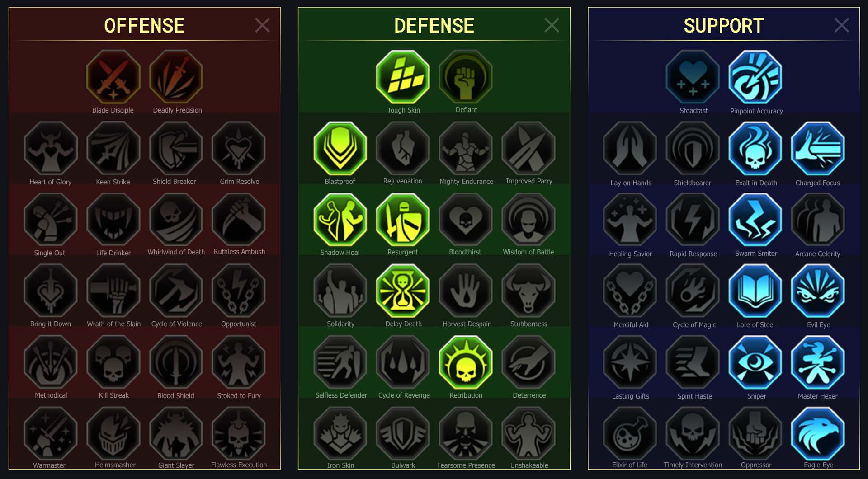Pick the Steadfast heart mastery

[693, 77]
